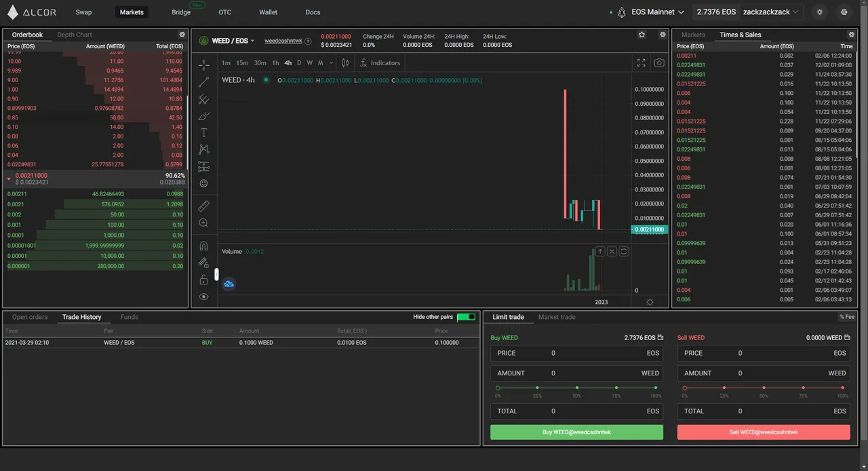Screen dimensions: 868x471
Task: Maximize the Volume pane
Action: tap(623, 251)
